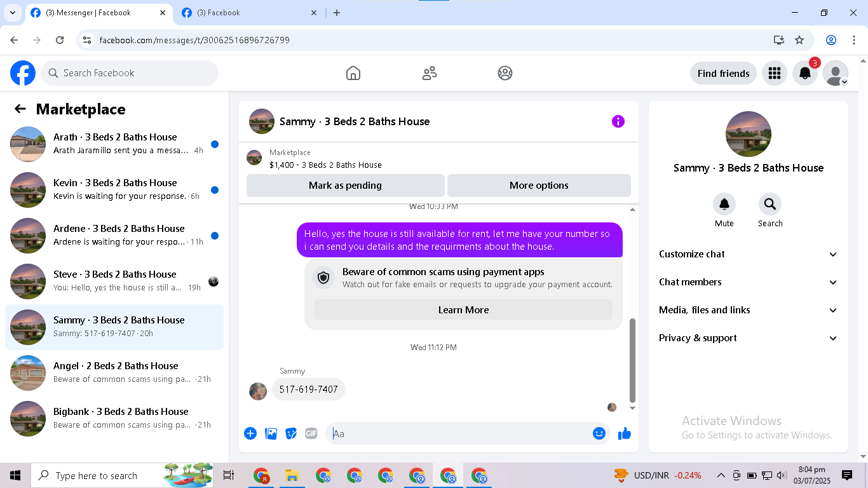This screenshot has width=868, height=488.
Task: Open Ardene 3 Beds 2 Baths House chat
Action: point(114,236)
